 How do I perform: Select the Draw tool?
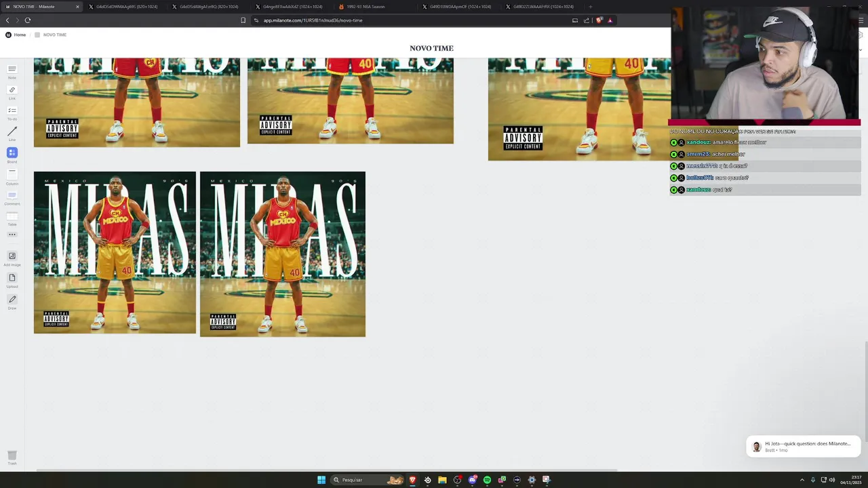click(12, 301)
